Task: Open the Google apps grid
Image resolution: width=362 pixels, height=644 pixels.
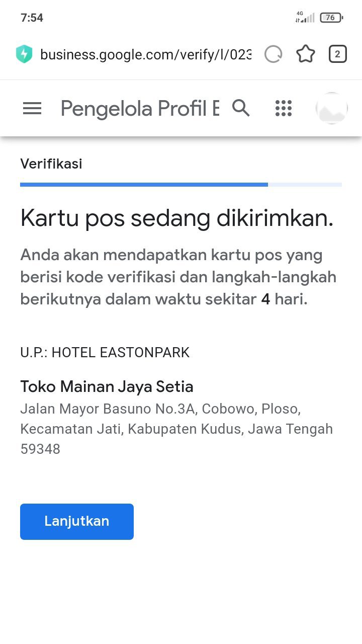Action: (x=284, y=108)
